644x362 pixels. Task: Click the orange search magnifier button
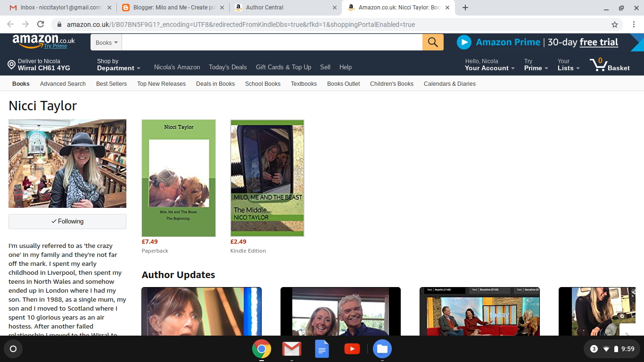click(x=433, y=42)
